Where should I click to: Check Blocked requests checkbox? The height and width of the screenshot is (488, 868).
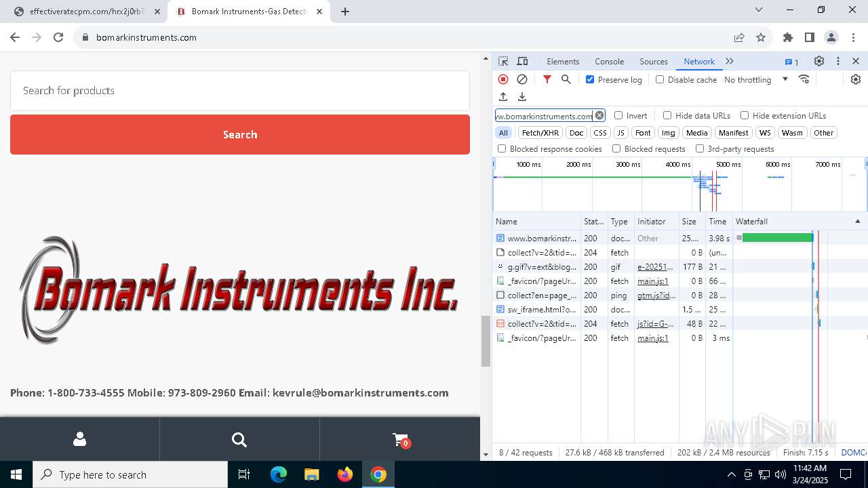616,148
